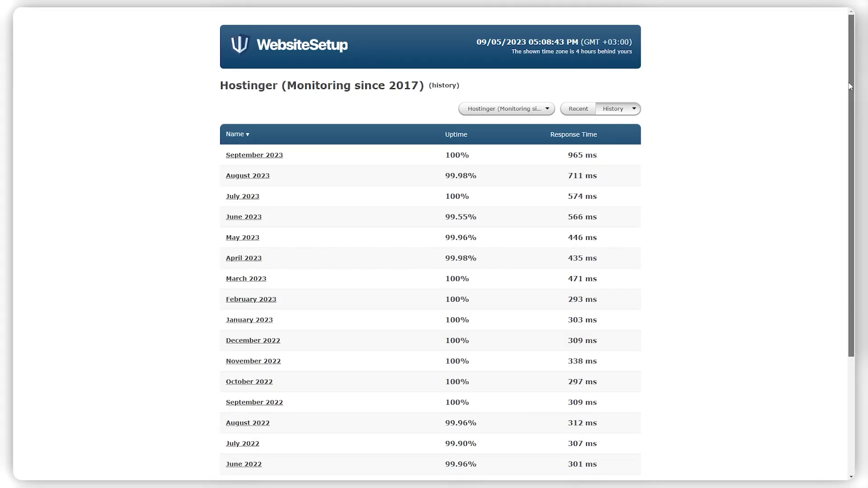Open the Hostinger monitoring dropdown
Screen dimensions: 868x488
[x=507, y=108]
